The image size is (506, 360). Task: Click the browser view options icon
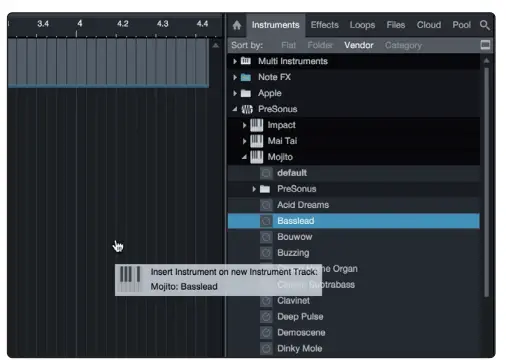(485, 45)
